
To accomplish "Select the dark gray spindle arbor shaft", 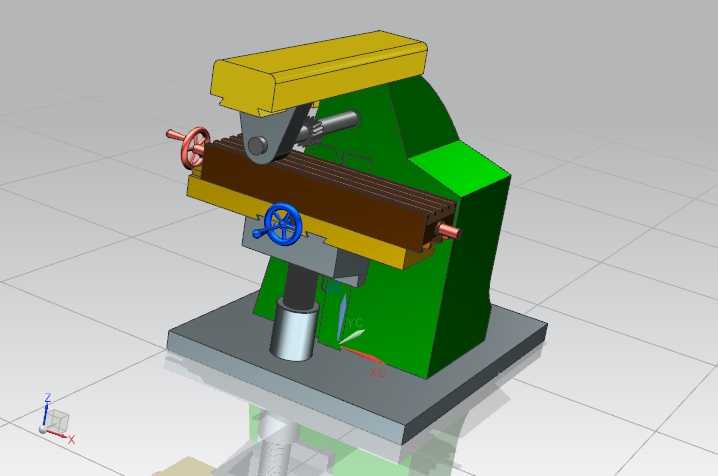I will (x=337, y=122).
